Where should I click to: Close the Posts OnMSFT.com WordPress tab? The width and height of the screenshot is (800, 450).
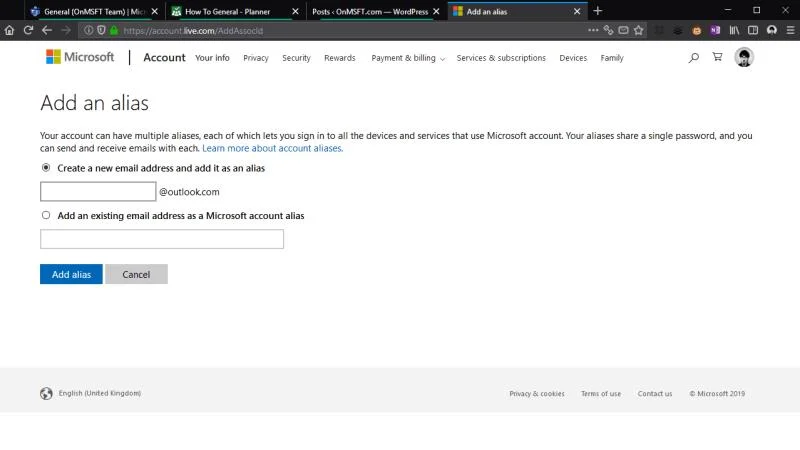click(436, 11)
